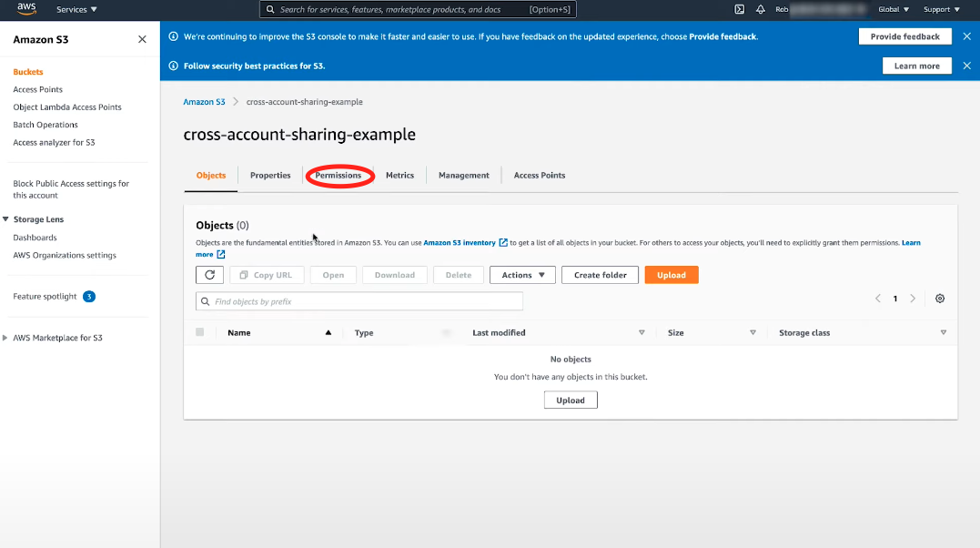Screen dimensions: 980x548
Task: Go to next page of objects
Action: [913, 299]
